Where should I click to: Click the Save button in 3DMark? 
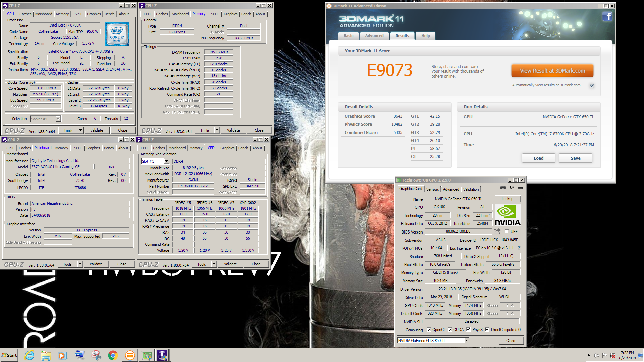[575, 158]
